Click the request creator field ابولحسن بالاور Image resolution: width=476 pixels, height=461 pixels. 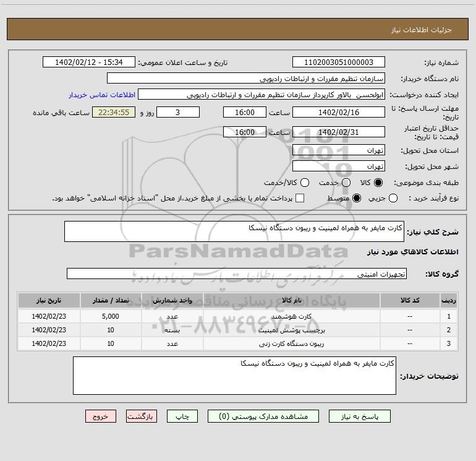click(x=261, y=94)
